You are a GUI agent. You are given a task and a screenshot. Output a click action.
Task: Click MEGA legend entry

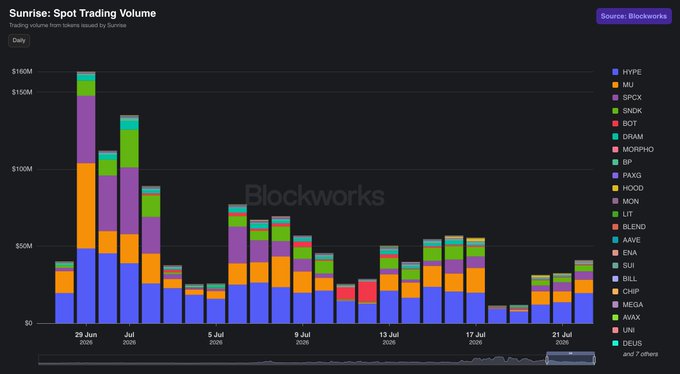628,305
